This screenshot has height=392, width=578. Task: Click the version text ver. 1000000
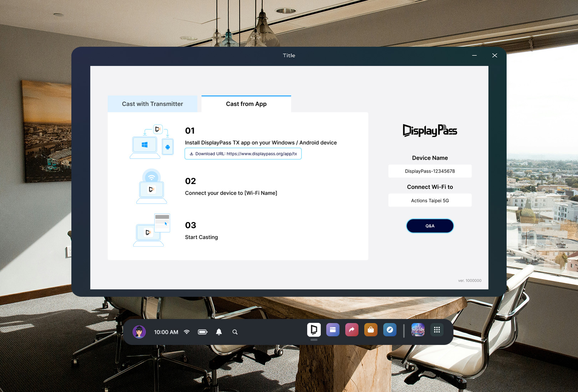470,280
